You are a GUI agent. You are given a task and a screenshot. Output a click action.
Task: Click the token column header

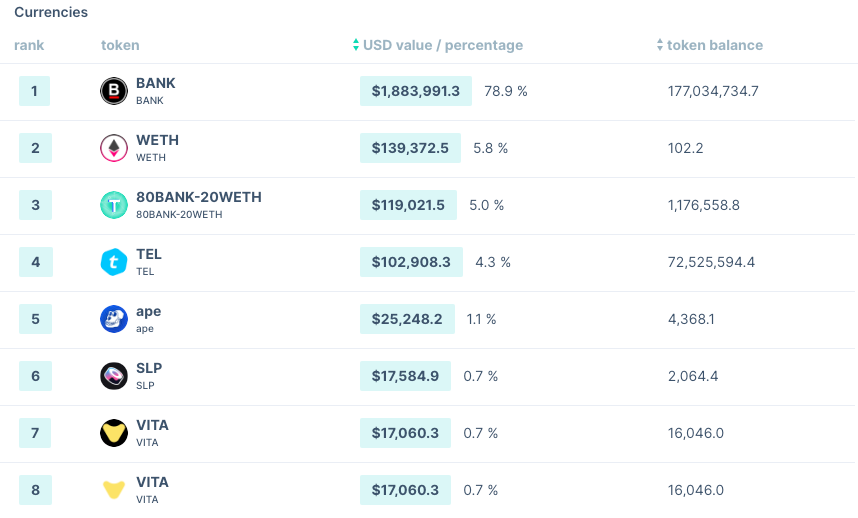[x=120, y=45]
